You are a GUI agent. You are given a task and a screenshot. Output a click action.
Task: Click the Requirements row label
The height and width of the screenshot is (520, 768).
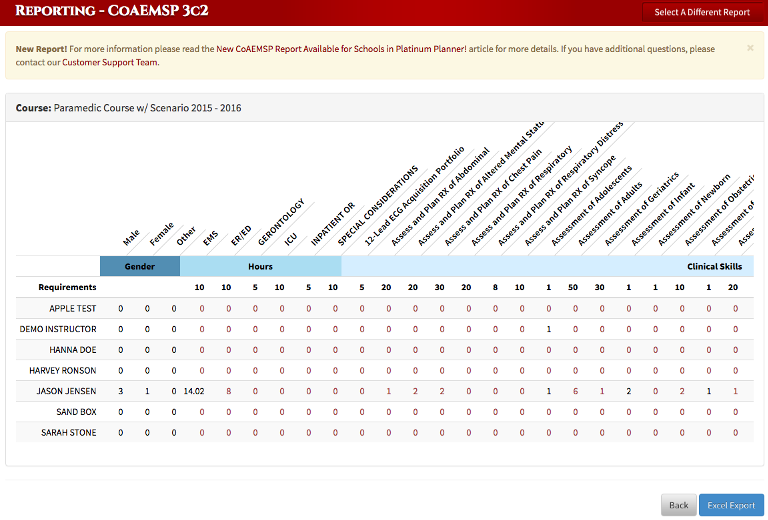click(x=67, y=287)
